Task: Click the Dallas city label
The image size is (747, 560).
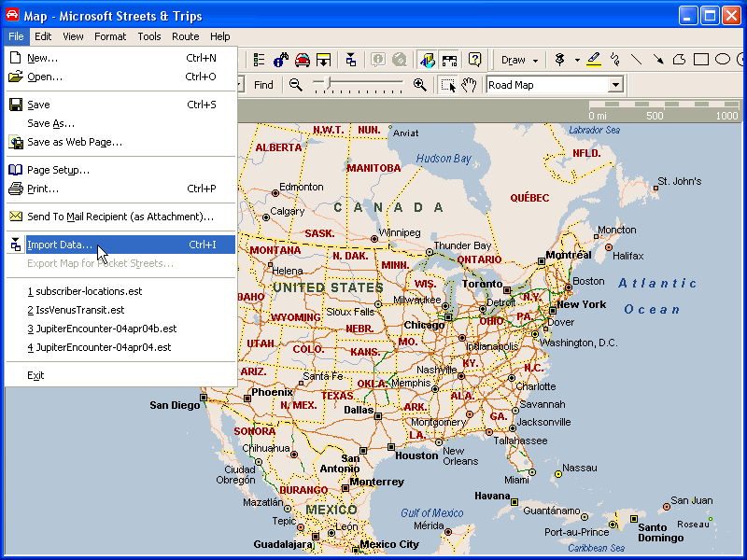Action: (359, 410)
